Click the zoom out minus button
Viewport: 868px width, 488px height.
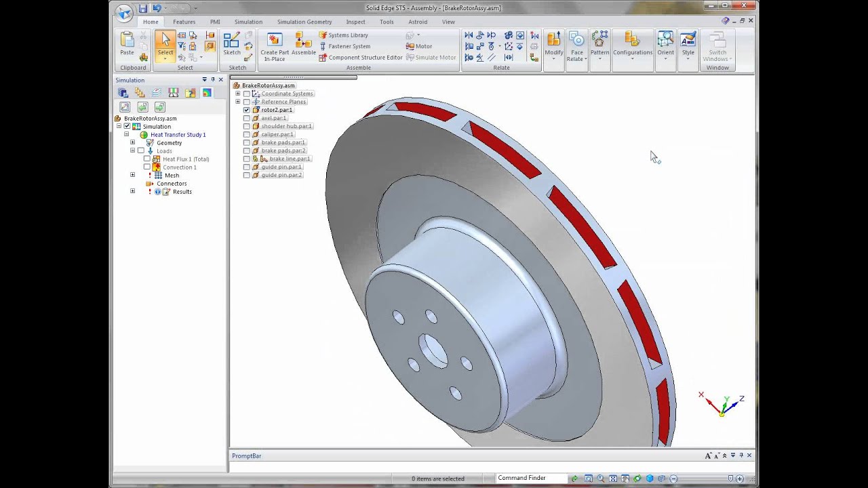pos(673,479)
